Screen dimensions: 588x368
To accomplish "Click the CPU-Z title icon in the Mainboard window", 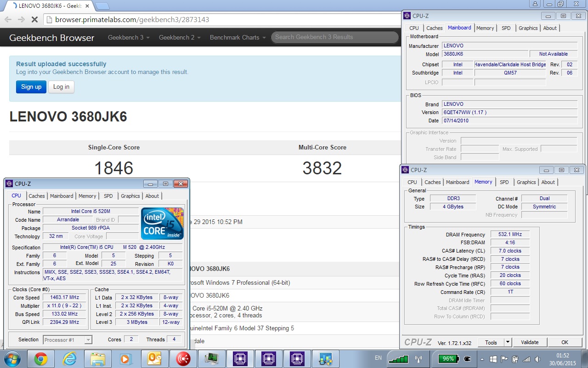I will click(407, 16).
